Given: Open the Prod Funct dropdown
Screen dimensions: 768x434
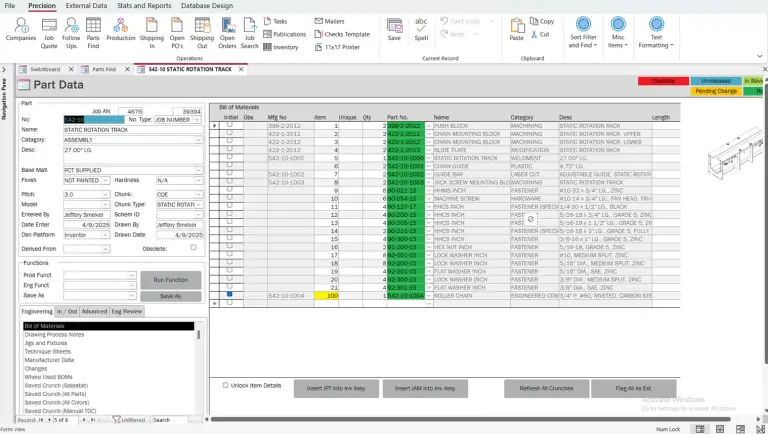Looking at the screenshot, I should 132,275.
